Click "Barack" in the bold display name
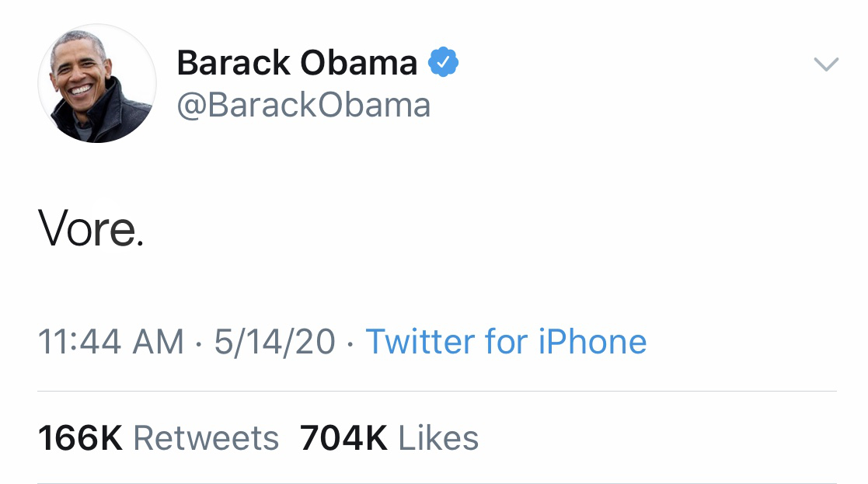 pyautogui.click(x=233, y=63)
